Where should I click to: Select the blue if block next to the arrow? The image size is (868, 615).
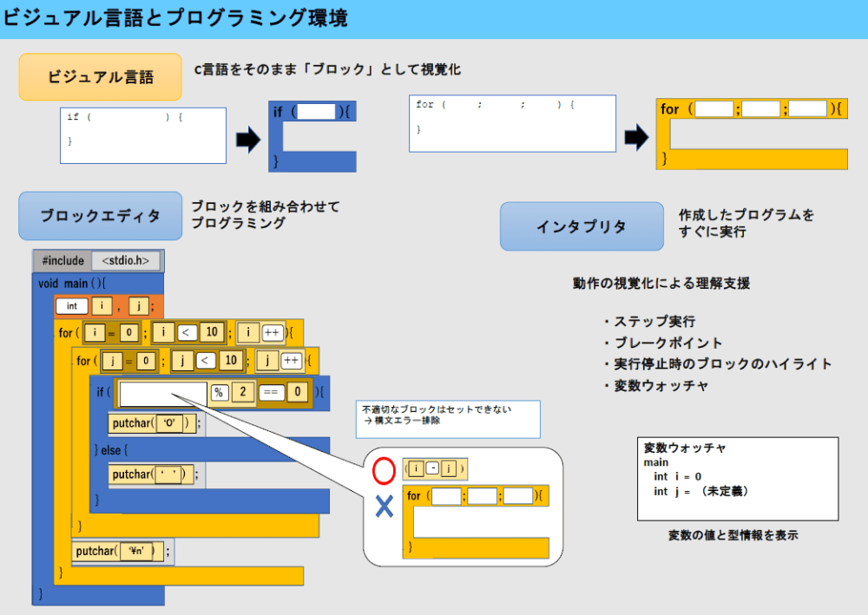click(x=312, y=137)
